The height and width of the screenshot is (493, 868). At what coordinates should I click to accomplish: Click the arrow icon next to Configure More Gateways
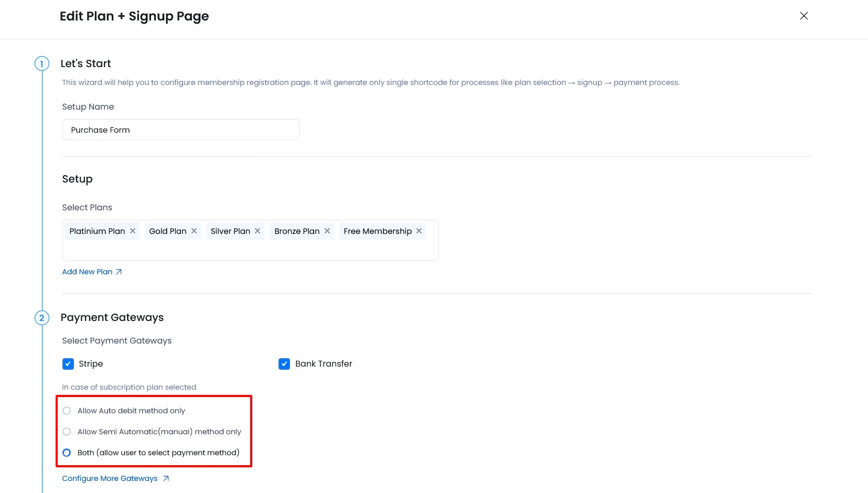pos(166,478)
